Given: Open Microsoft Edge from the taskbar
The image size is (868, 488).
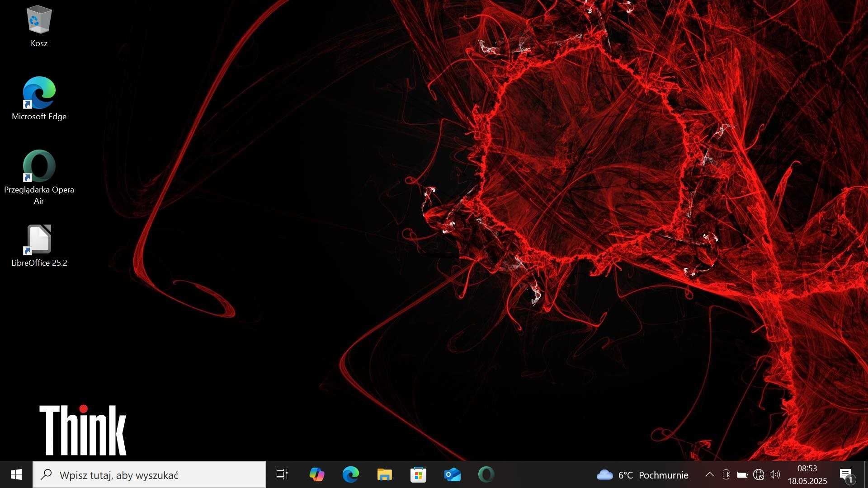Looking at the screenshot, I should point(350,474).
